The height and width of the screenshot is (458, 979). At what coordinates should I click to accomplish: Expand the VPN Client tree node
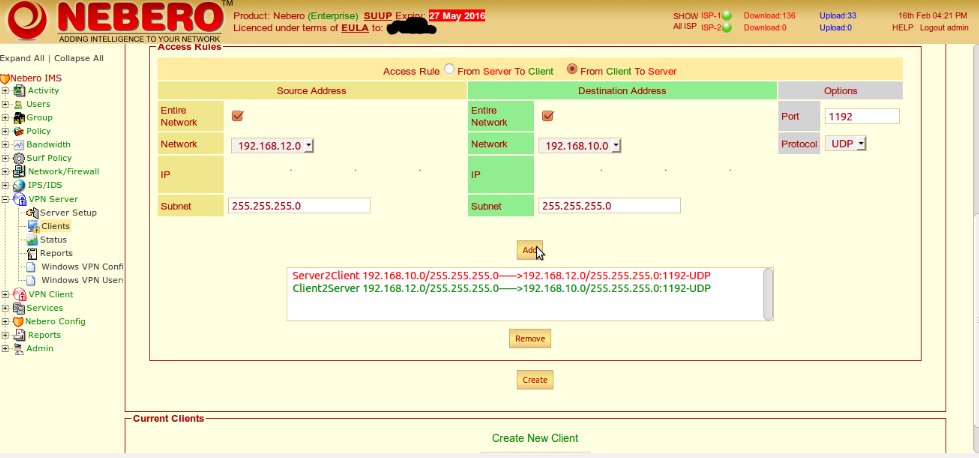(6, 295)
